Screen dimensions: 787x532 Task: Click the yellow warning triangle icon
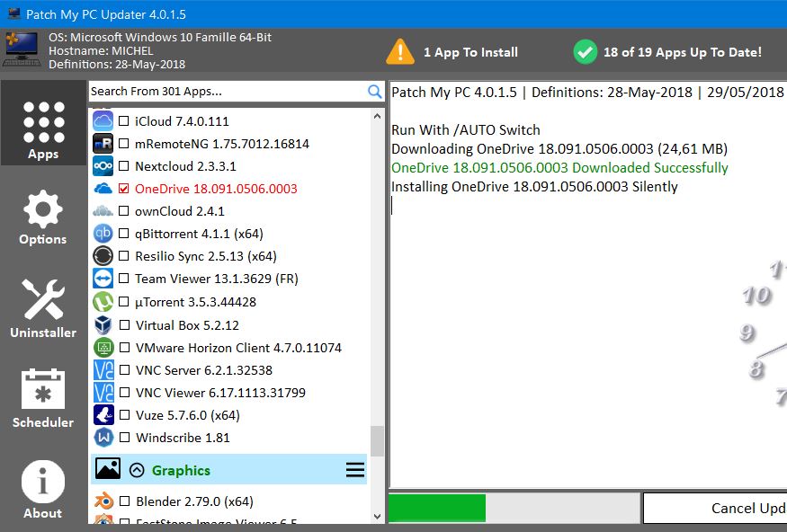400,53
